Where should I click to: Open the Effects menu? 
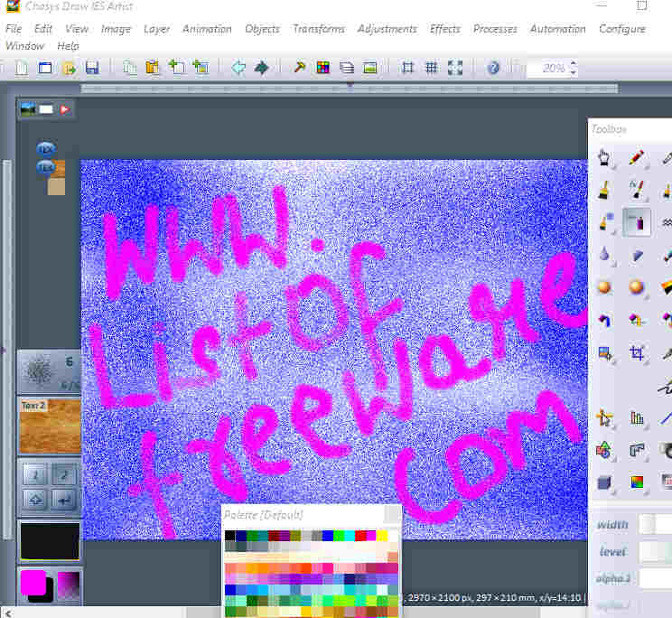[x=445, y=29]
